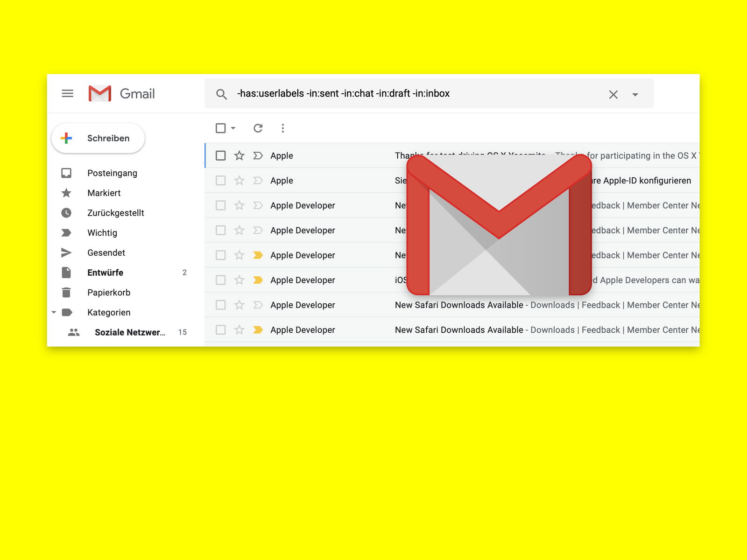This screenshot has height=560, width=747.
Task: Open Wichtig folder
Action: pyautogui.click(x=102, y=233)
